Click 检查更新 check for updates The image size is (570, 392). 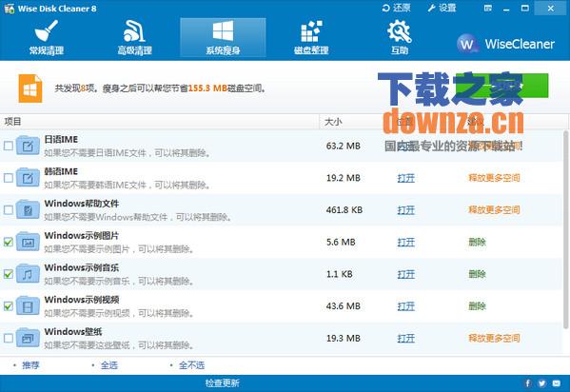(x=223, y=382)
